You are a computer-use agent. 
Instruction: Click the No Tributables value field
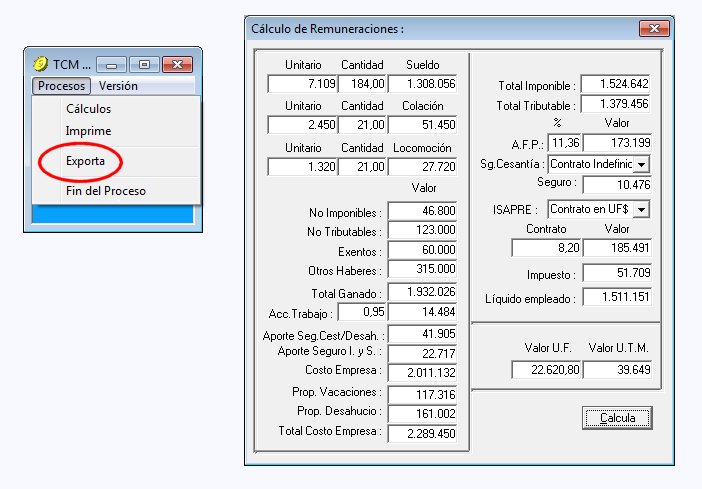pyautogui.click(x=422, y=230)
